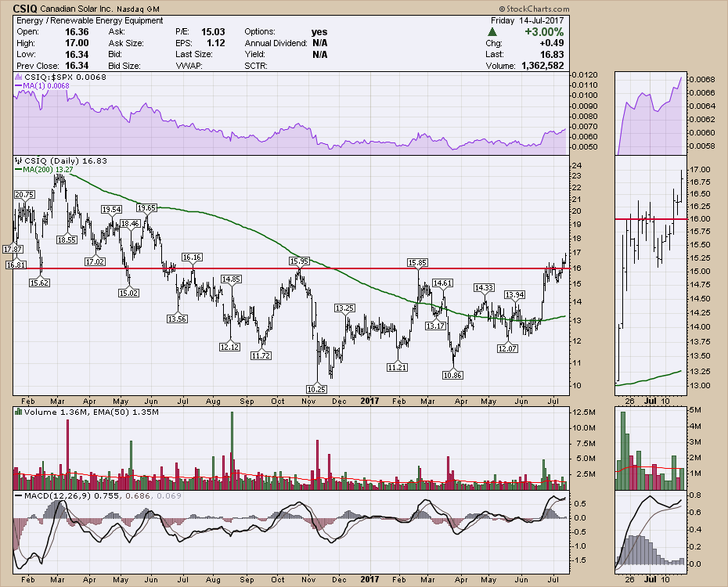This screenshot has height=587, width=728.
Task: Click the zoomed relative strength thumbnail panel
Action: [651, 113]
